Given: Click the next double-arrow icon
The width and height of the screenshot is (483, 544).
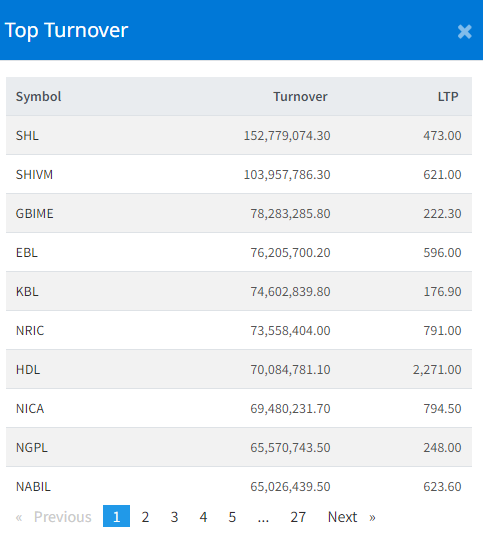Looking at the screenshot, I should pos(372,518).
